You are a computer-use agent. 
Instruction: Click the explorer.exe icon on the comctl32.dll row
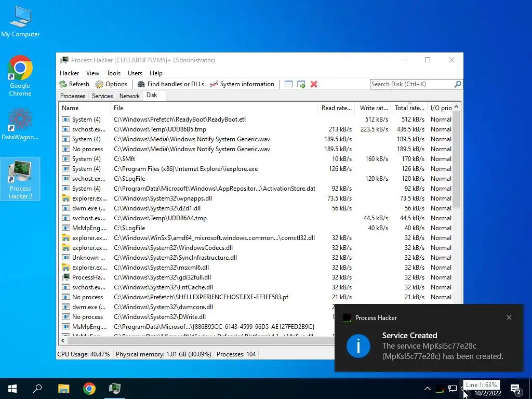[66, 238]
